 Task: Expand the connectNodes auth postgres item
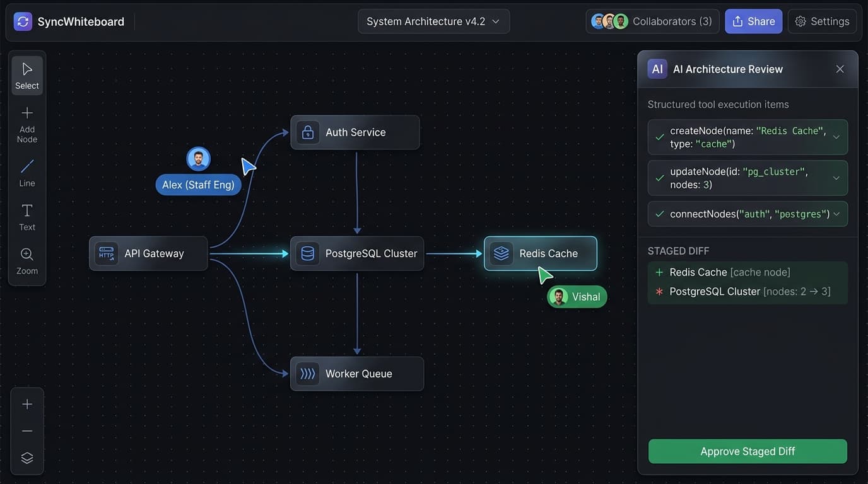836,214
